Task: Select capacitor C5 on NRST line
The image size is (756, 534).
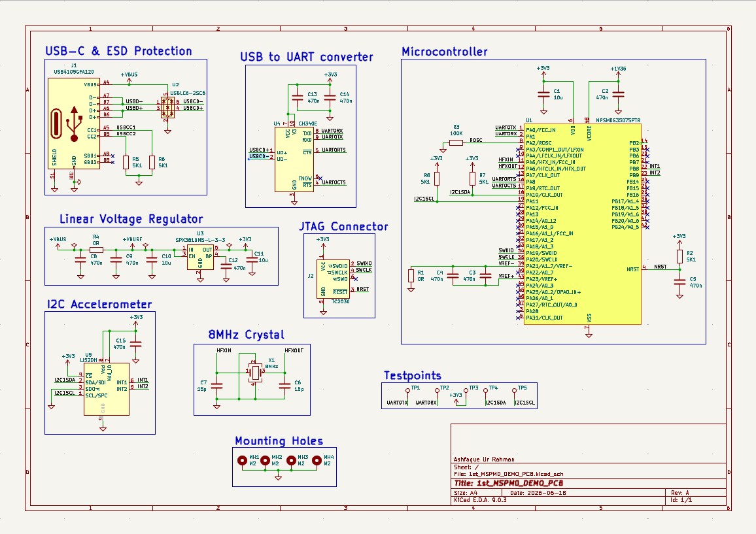Action: click(x=680, y=282)
